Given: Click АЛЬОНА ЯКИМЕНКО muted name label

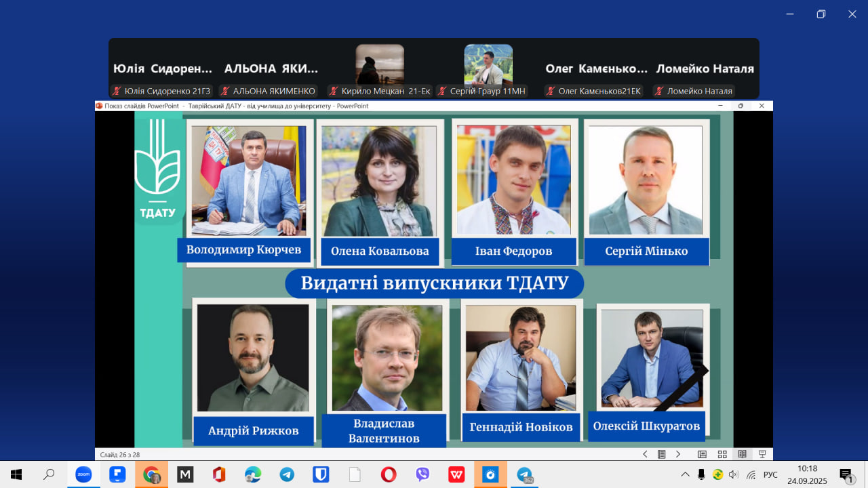Looking at the screenshot, I should pyautogui.click(x=269, y=91).
